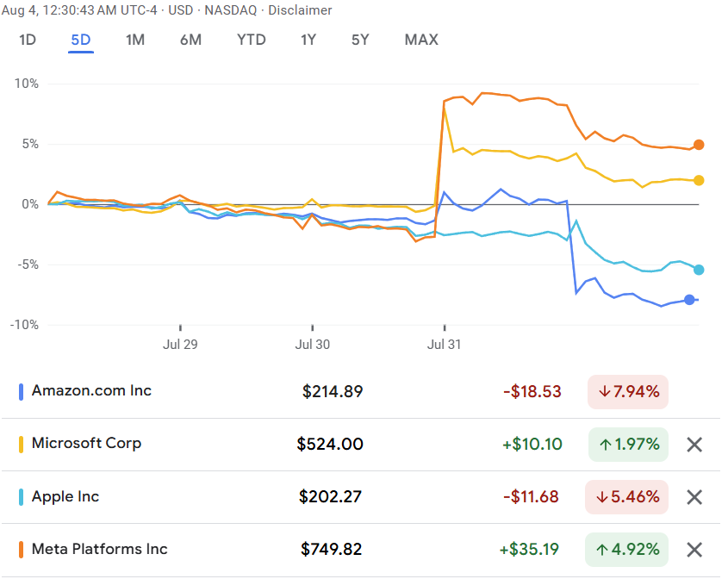Click Meta's orange legend color bar
Screen dimensions: 728x579
tap(21, 550)
